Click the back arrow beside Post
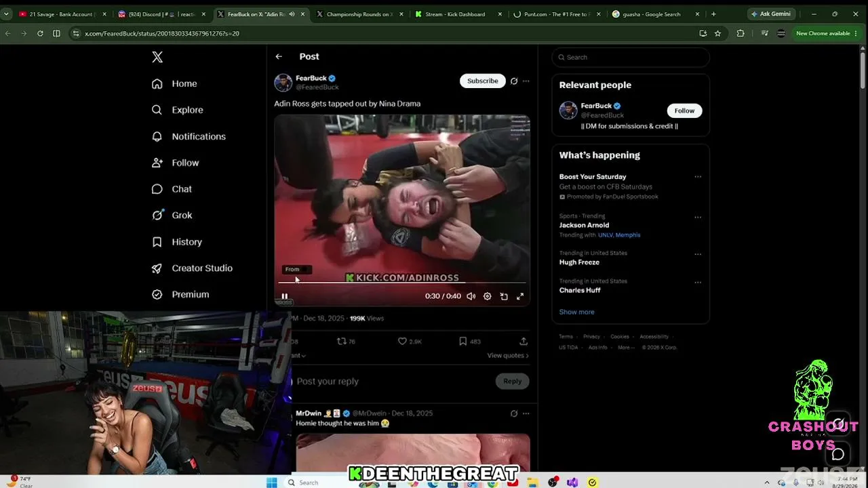The height and width of the screenshot is (488, 868). [x=279, y=57]
